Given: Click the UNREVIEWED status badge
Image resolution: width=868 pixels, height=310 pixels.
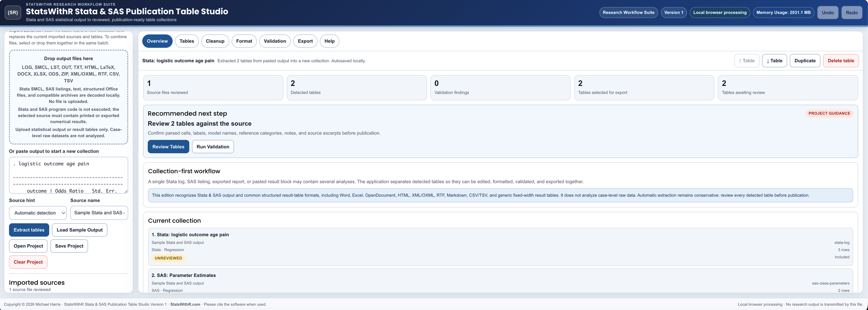Looking at the screenshot, I should 168,258.
